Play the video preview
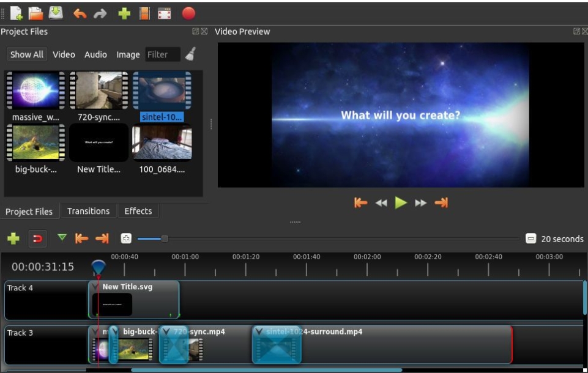 pos(401,203)
